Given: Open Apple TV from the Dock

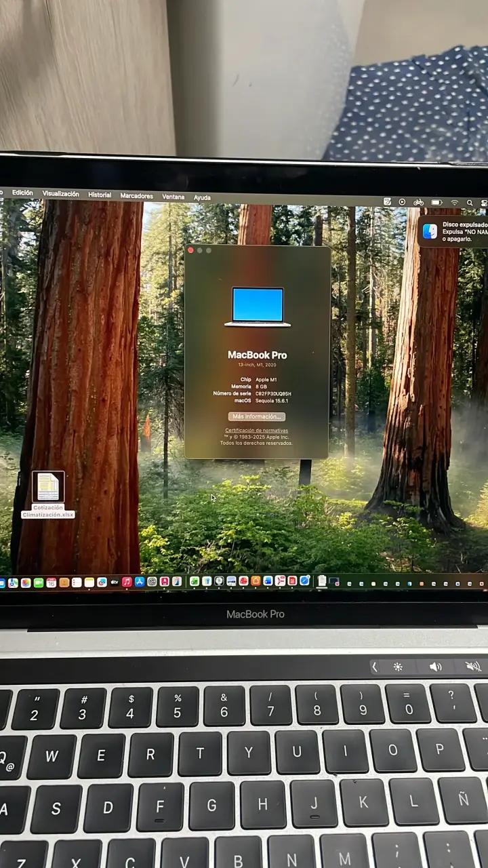Looking at the screenshot, I should 114,582.
